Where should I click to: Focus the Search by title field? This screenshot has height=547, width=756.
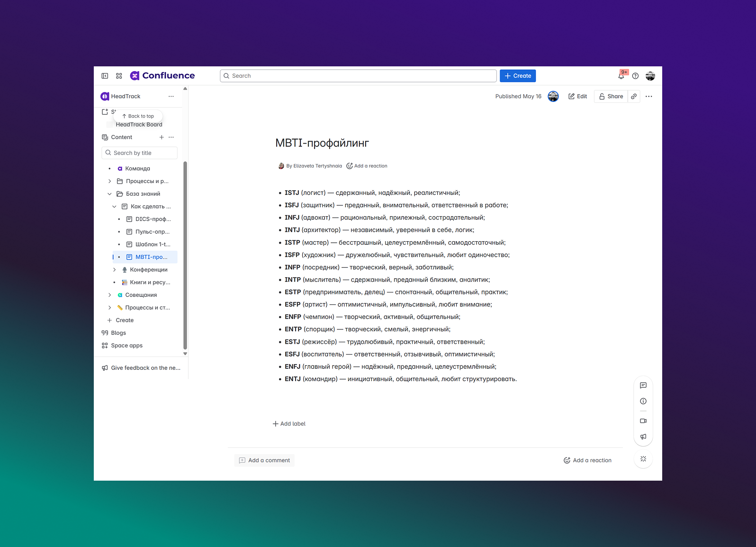tap(139, 153)
